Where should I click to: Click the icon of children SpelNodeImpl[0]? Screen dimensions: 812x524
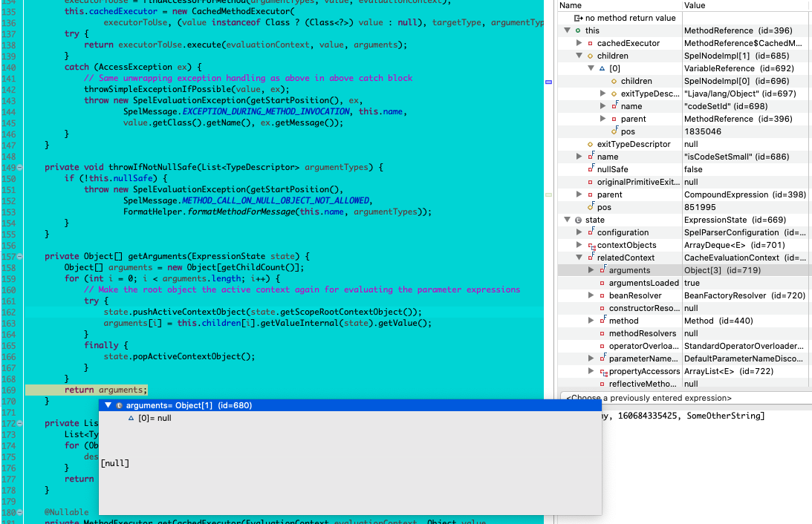click(614, 81)
